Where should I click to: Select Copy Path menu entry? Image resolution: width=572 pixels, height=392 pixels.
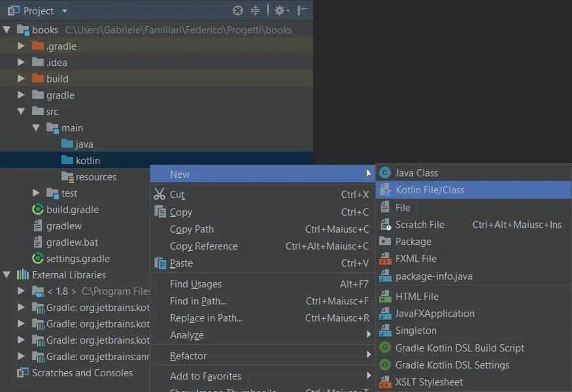click(262, 229)
